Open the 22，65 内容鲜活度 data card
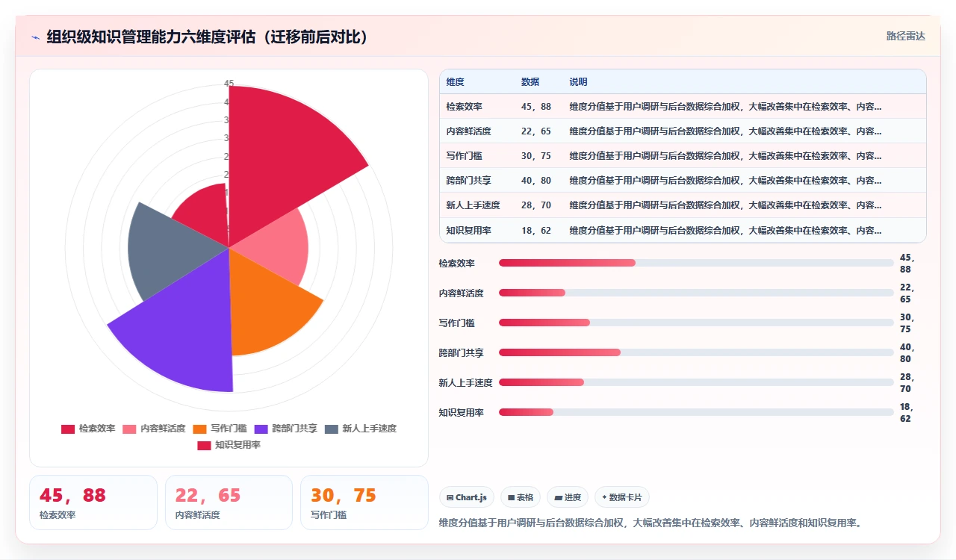Viewport: 956px width, 560px height. click(229, 503)
